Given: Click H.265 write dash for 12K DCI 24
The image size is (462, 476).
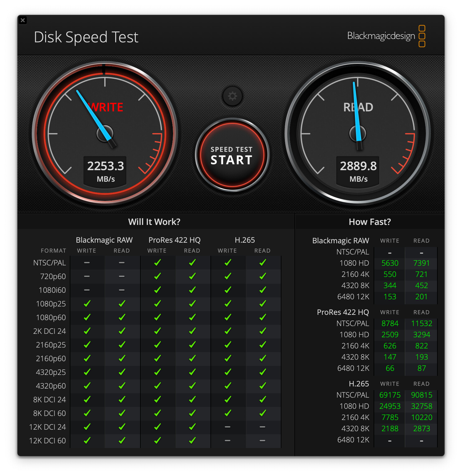Looking at the screenshot, I should pos(228,427).
